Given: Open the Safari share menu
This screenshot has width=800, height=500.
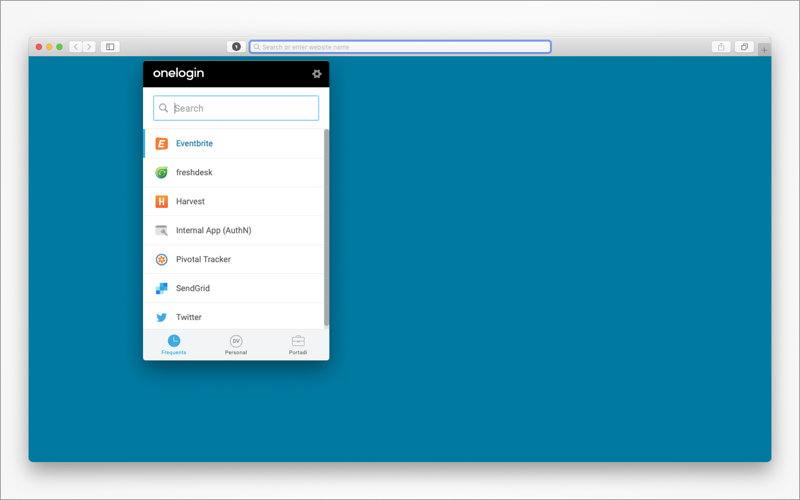Looking at the screenshot, I should pyautogui.click(x=721, y=47).
